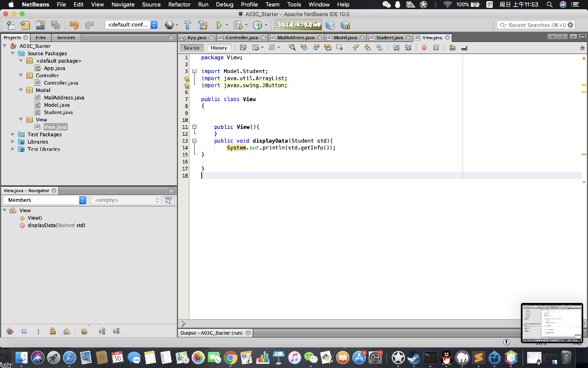Open the Refactor menu
Screen dimensions: 588x368
coord(179,4)
